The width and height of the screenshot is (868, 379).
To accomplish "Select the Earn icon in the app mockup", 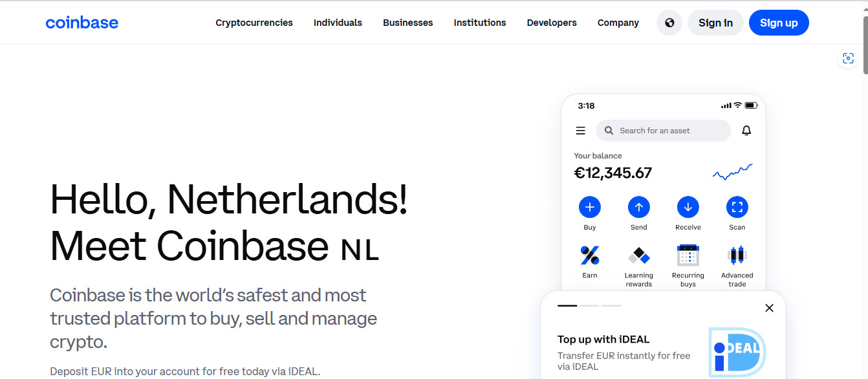I will pos(589,256).
